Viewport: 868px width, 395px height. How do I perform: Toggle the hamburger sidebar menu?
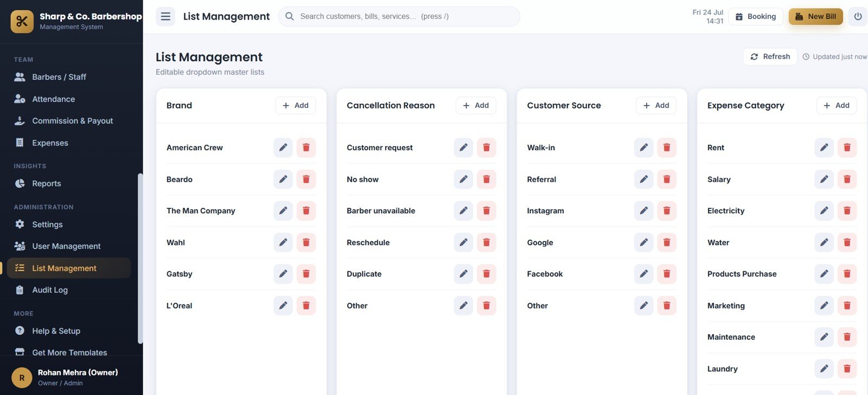(x=165, y=16)
